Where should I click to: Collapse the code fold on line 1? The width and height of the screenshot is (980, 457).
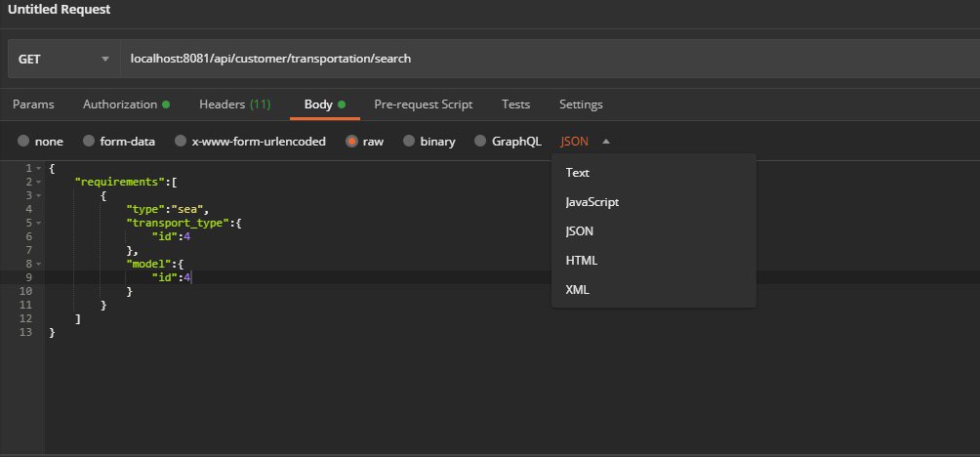39,169
